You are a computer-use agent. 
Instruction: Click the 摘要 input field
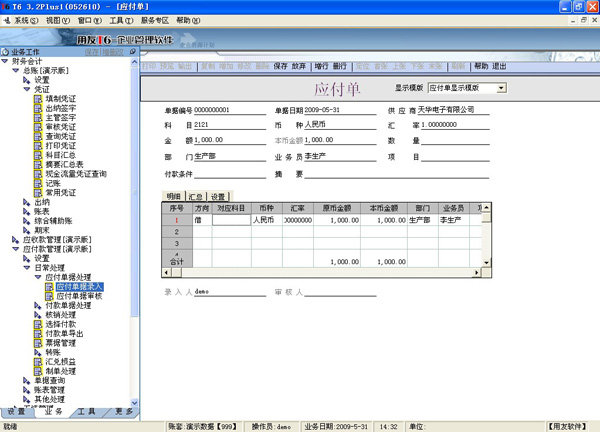tap(397, 174)
